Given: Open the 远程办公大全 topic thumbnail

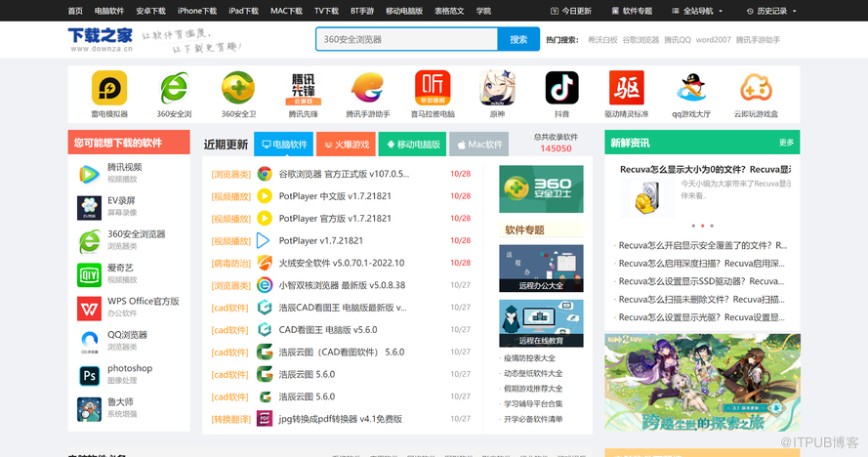Looking at the screenshot, I should click(541, 269).
